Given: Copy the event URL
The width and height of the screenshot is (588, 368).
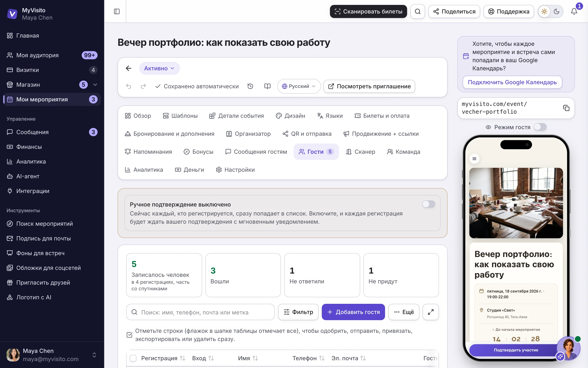Looking at the screenshot, I should click(x=566, y=108).
